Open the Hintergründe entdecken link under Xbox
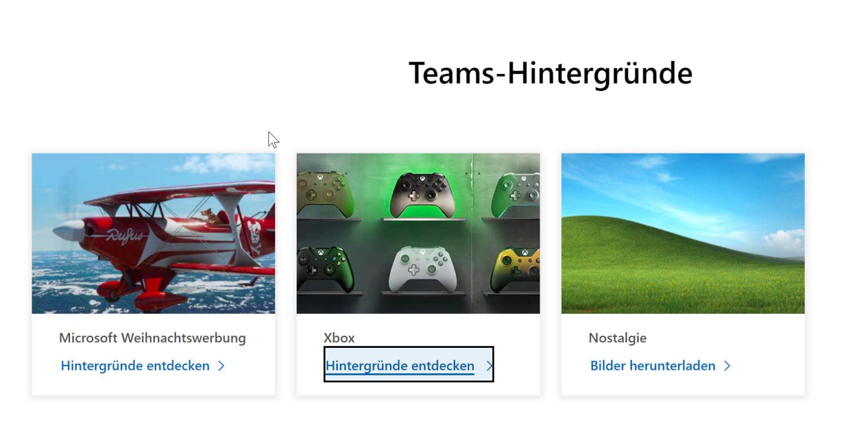868x446 pixels. 400,366
